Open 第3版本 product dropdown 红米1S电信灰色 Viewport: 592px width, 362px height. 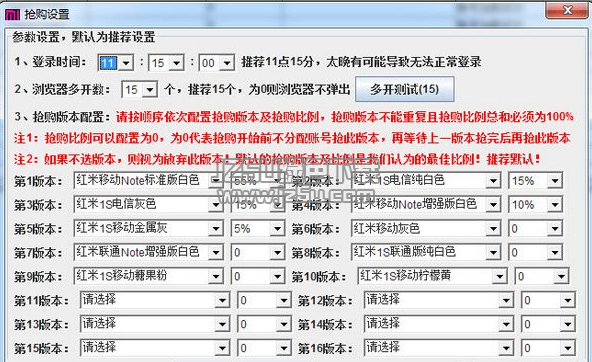point(148,205)
